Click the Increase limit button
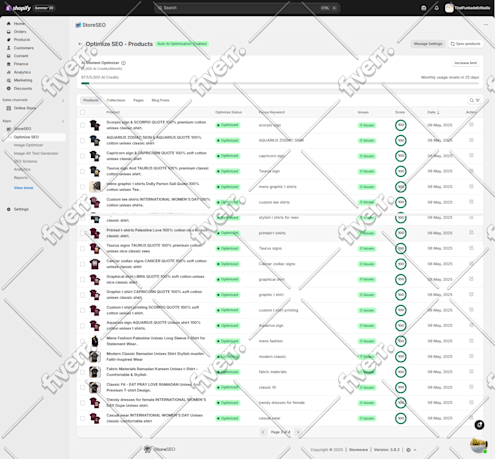 coord(466,63)
